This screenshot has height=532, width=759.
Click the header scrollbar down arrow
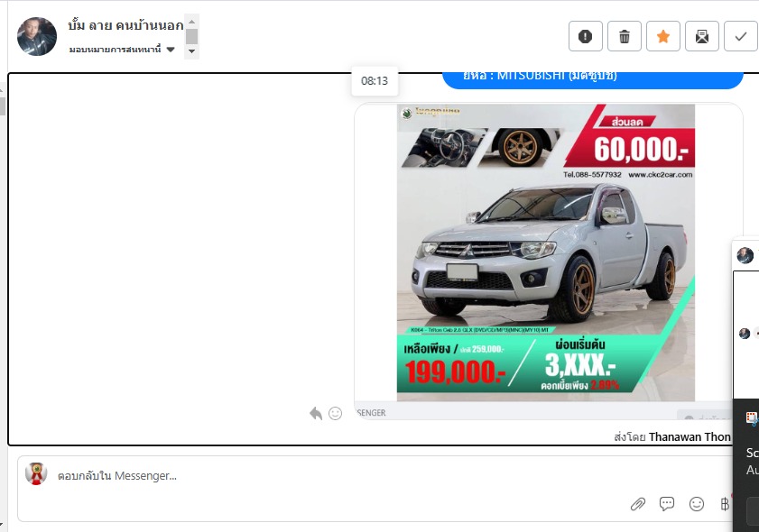click(x=191, y=51)
